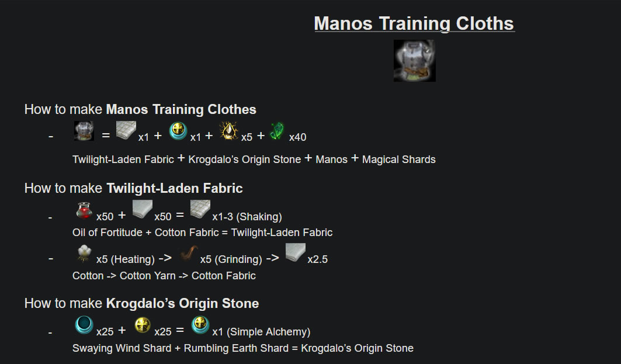Viewport: 621px width, 364px height.
Task: Select Twilight-Laden Fabric icon in first recipe
Action: [x=126, y=130]
